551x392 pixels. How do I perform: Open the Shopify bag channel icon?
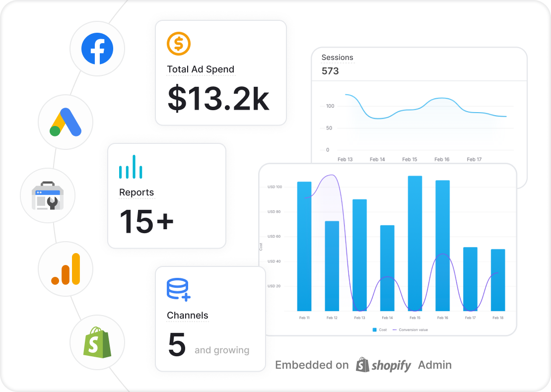tap(97, 342)
